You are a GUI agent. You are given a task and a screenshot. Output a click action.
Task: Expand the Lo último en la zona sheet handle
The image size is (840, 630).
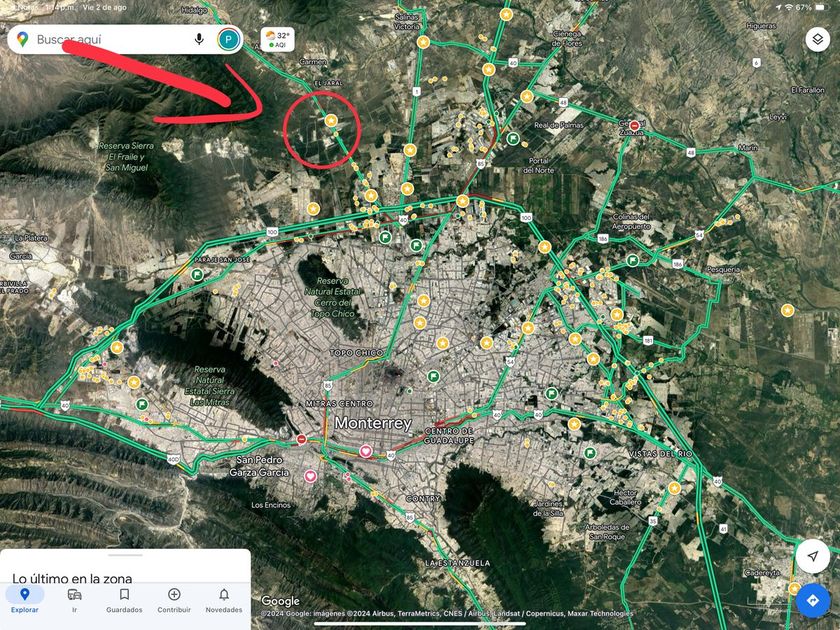(x=125, y=556)
